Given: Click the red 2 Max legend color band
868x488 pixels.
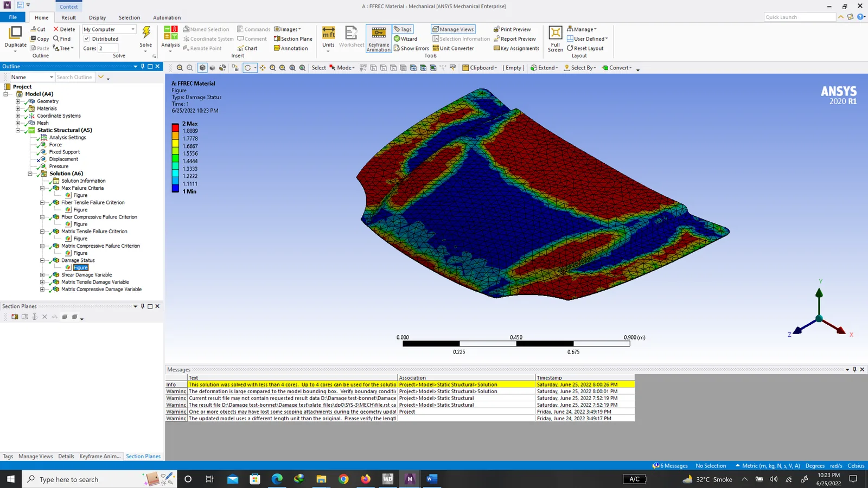Looking at the screenshot, I should tap(175, 127).
